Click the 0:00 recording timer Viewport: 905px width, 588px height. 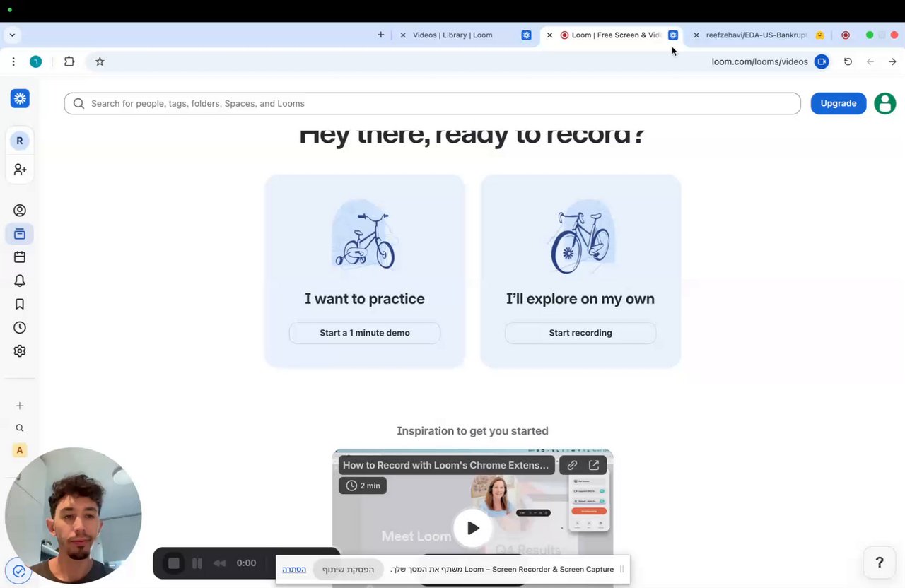click(246, 563)
